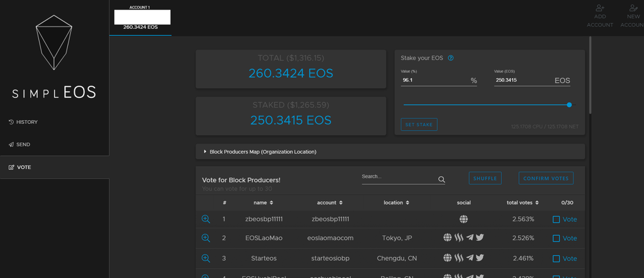Open Starteos Steemit icon
Screen dimensions: 644x278
458,258
